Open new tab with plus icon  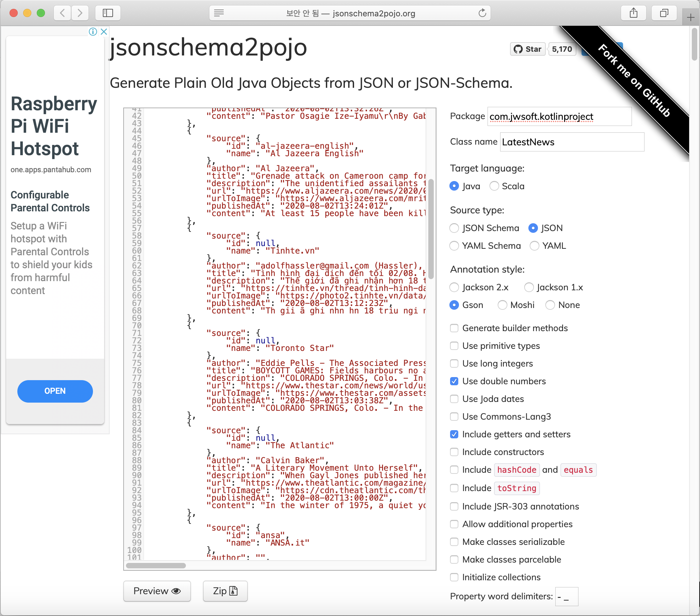(x=690, y=17)
